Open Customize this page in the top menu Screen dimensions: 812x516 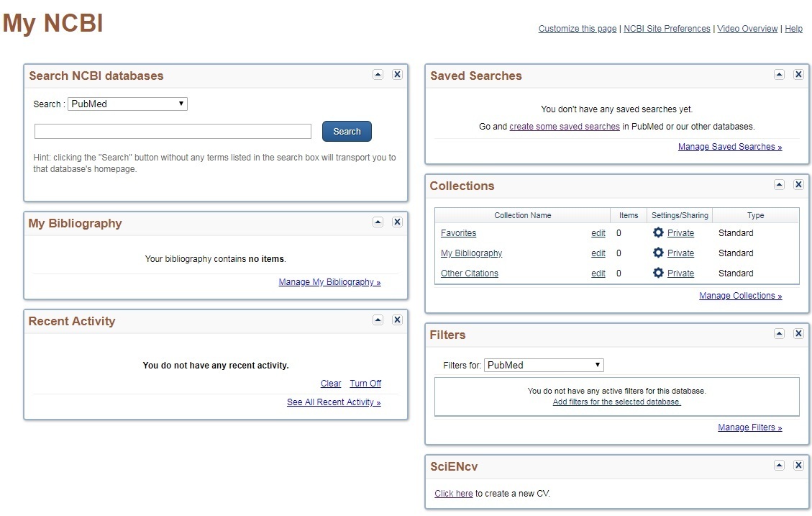pos(577,29)
